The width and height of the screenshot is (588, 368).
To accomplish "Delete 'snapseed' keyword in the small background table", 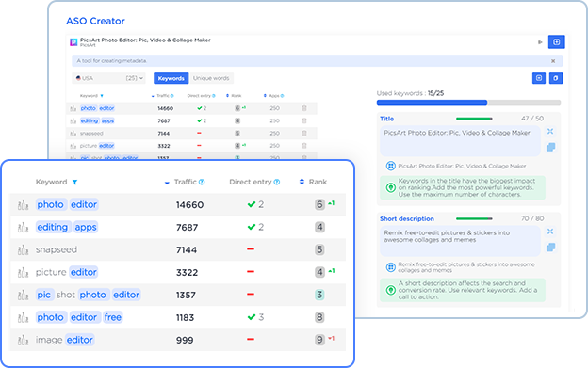I will point(304,134).
